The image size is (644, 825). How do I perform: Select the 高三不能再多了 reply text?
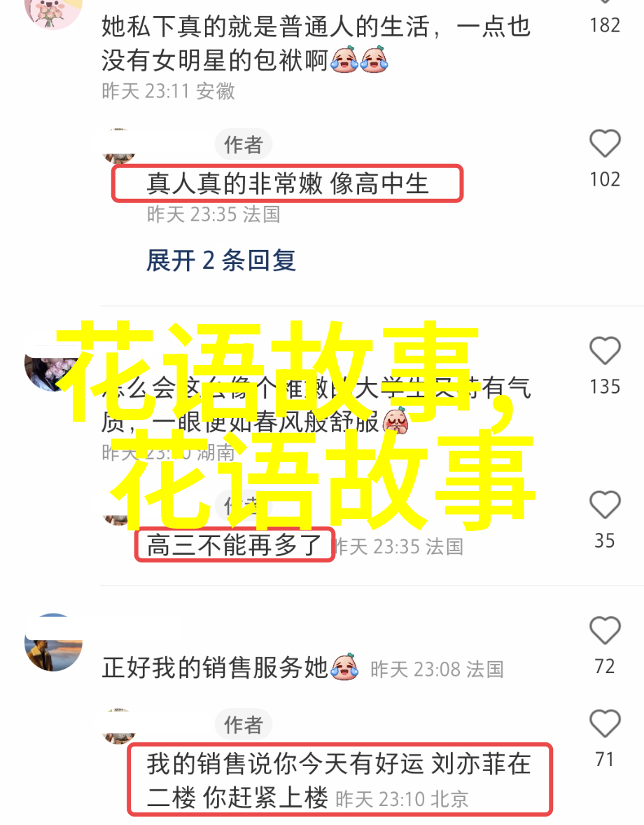(234, 545)
